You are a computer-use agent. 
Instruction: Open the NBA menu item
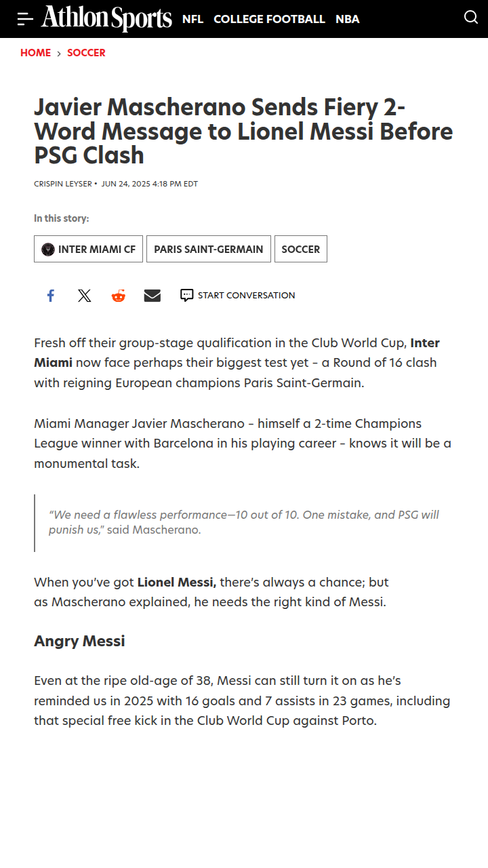pos(348,19)
